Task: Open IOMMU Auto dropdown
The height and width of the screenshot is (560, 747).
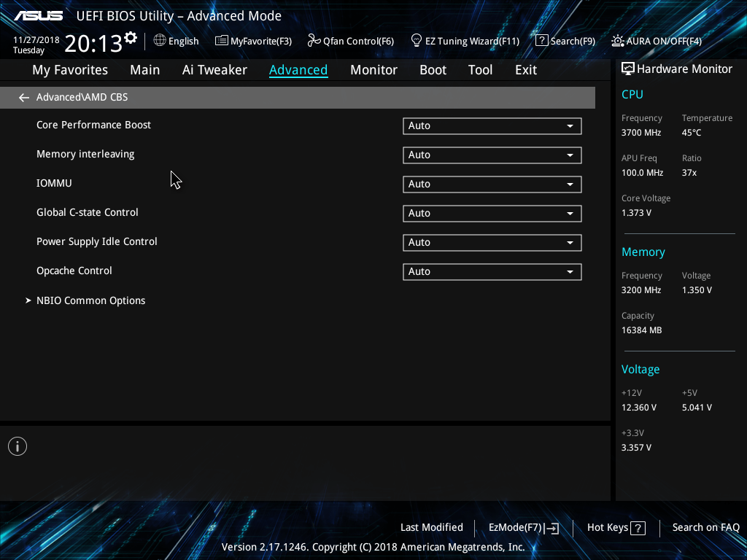Action: 492,184
